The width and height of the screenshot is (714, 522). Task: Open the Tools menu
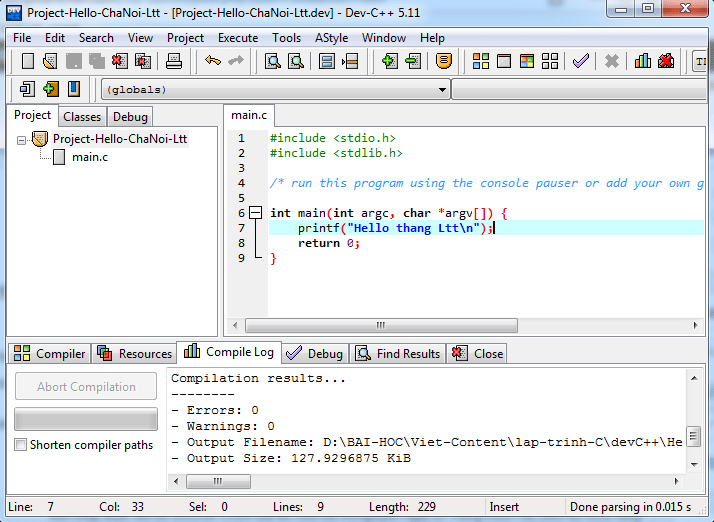(286, 38)
